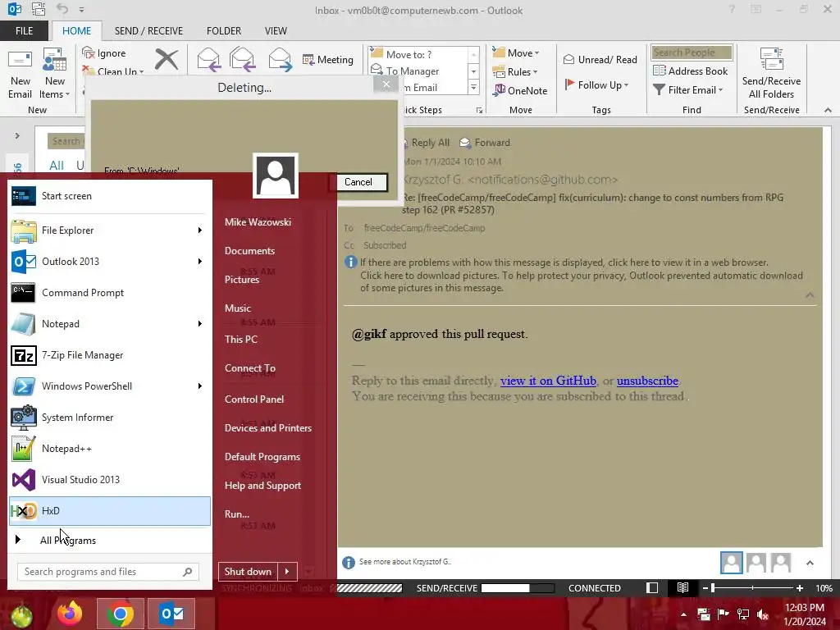840x630 pixels.
Task: Launch Windows PowerShell from Start menu
Action: pyautogui.click(x=109, y=386)
